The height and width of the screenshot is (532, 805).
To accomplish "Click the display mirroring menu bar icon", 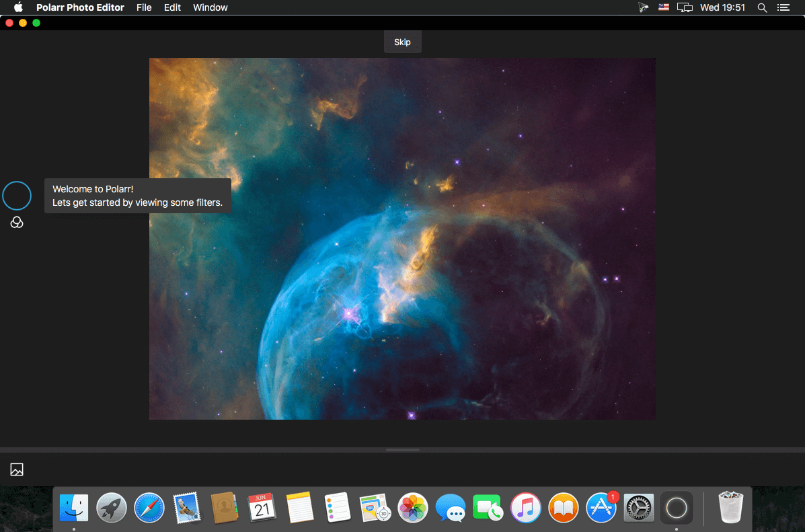I will click(685, 7).
